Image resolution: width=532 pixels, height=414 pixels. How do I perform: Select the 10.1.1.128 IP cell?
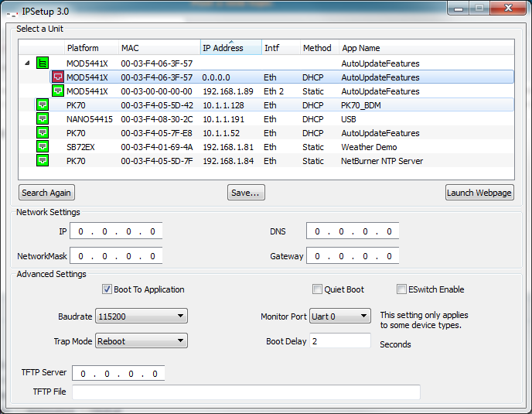point(223,105)
